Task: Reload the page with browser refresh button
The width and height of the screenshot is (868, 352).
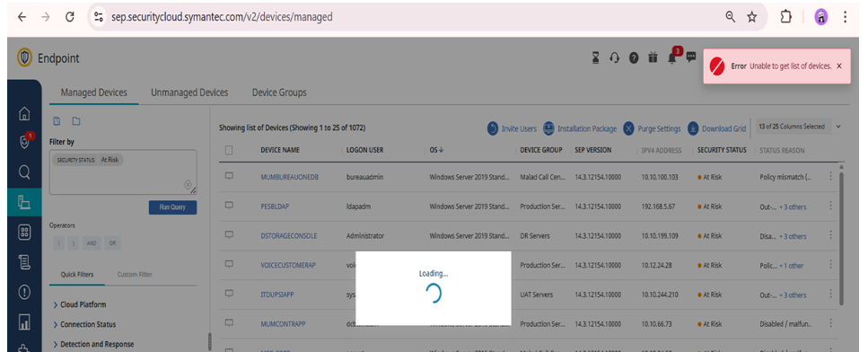Action: tap(70, 17)
